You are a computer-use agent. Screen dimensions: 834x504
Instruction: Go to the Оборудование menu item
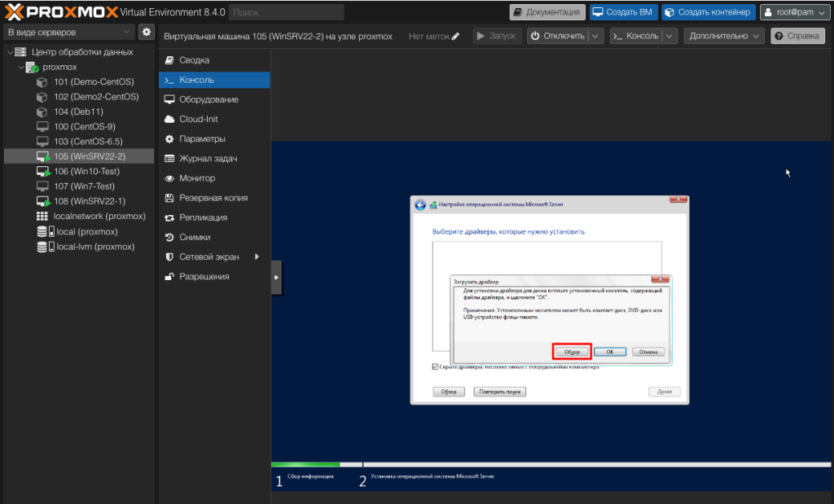coord(208,99)
